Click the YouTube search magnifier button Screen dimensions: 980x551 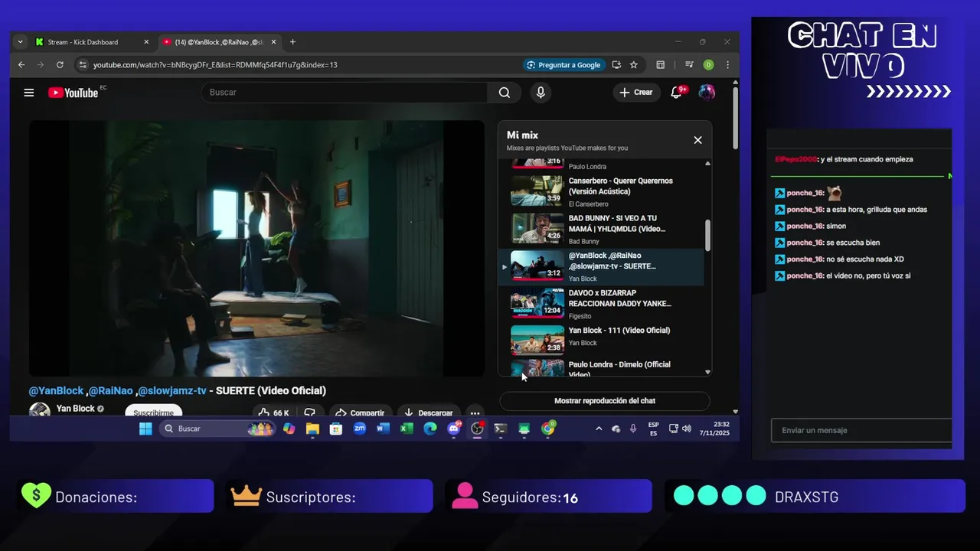pos(504,93)
